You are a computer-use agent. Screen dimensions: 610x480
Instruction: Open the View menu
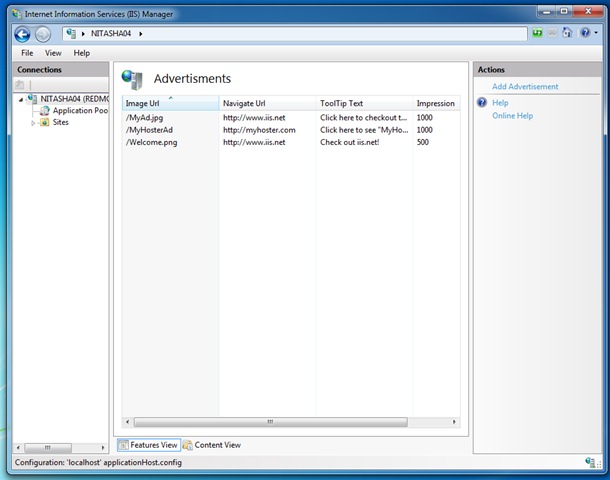pyautogui.click(x=53, y=53)
